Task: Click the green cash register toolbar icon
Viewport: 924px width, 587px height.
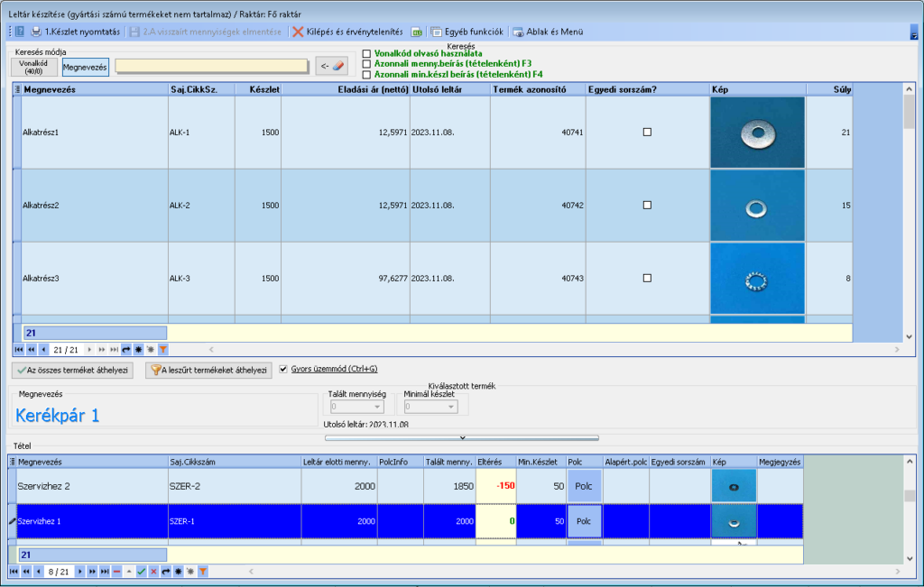Action: click(x=417, y=32)
